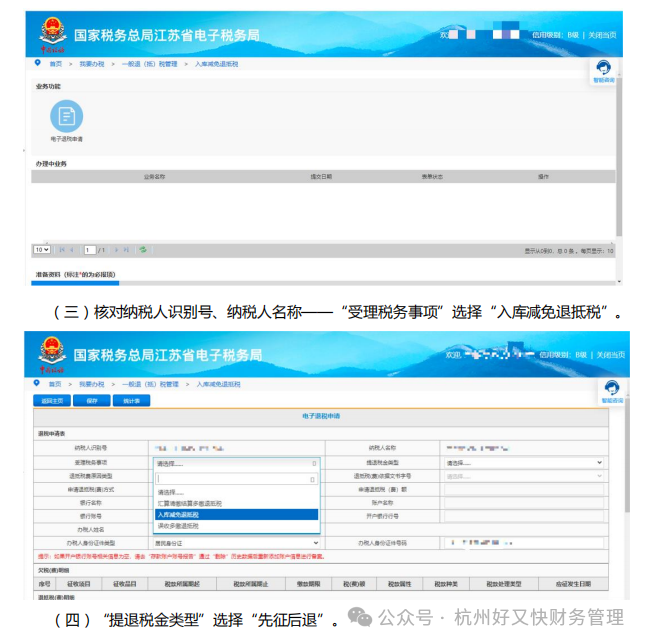Click page number input showing 1
The image size is (645, 644).
pyautogui.click(x=90, y=250)
